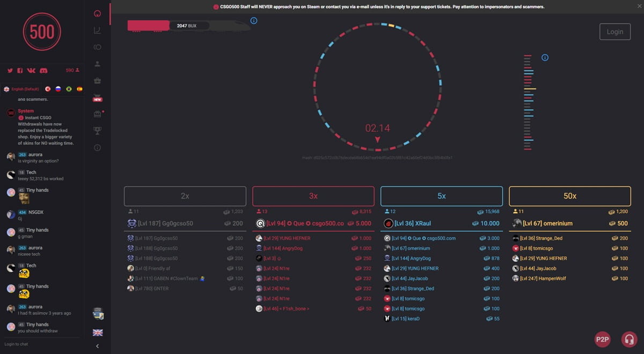Click the top 3x bettor Que csgo500.co
This screenshot has width=644, height=354.
point(313,223)
